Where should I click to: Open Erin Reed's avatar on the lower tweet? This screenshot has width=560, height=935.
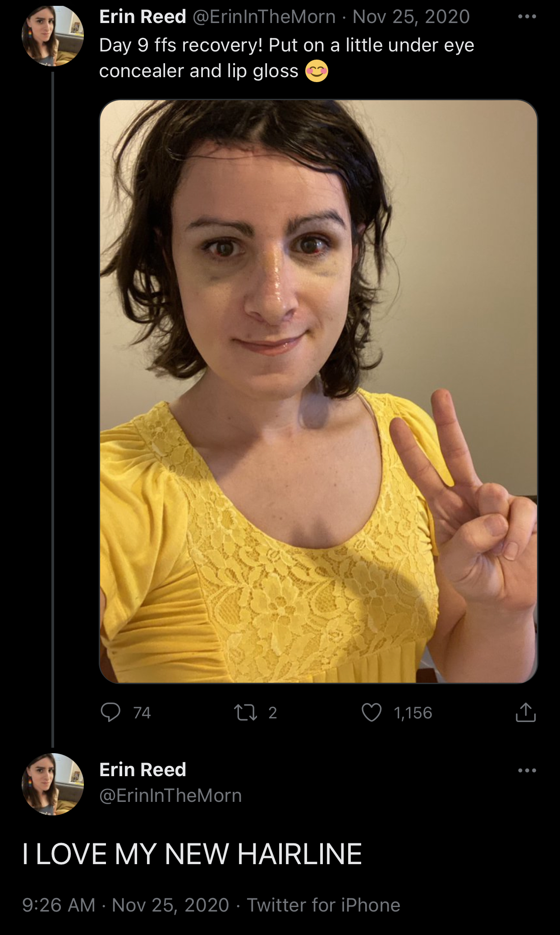[x=53, y=784]
